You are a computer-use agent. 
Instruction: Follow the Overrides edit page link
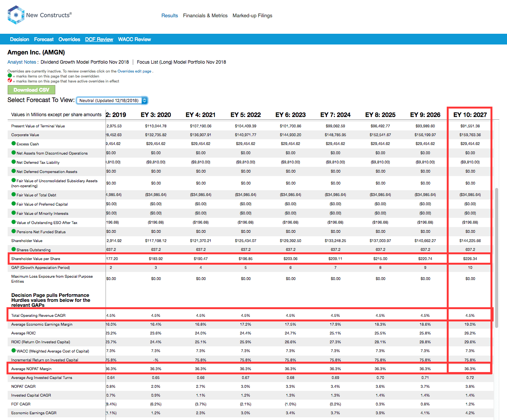point(134,71)
